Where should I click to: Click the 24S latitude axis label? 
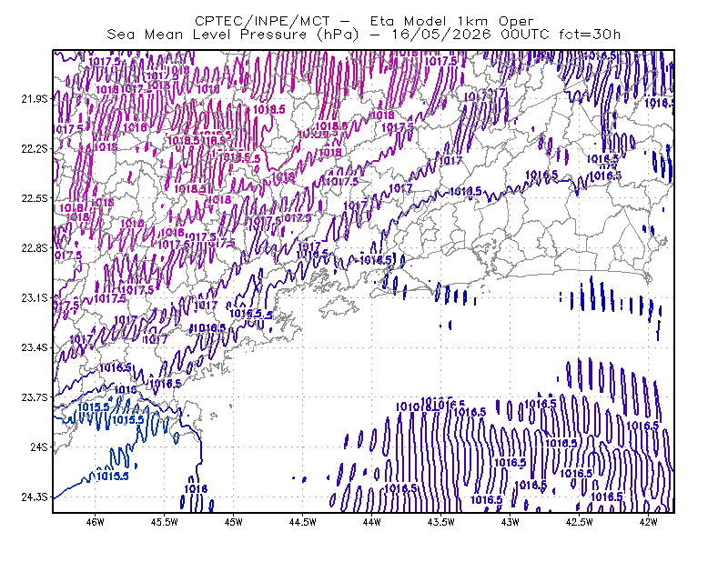pyautogui.click(x=39, y=447)
